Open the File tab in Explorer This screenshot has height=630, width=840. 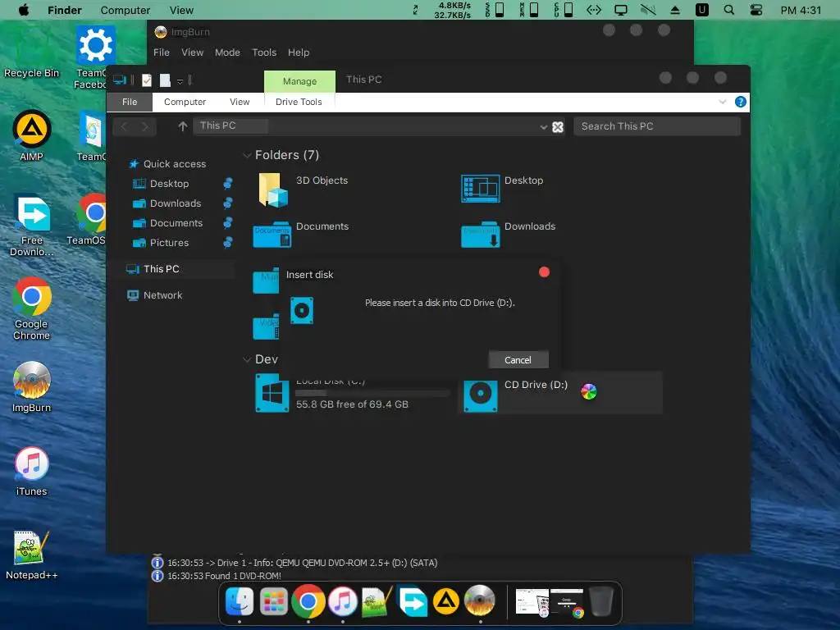[130, 102]
